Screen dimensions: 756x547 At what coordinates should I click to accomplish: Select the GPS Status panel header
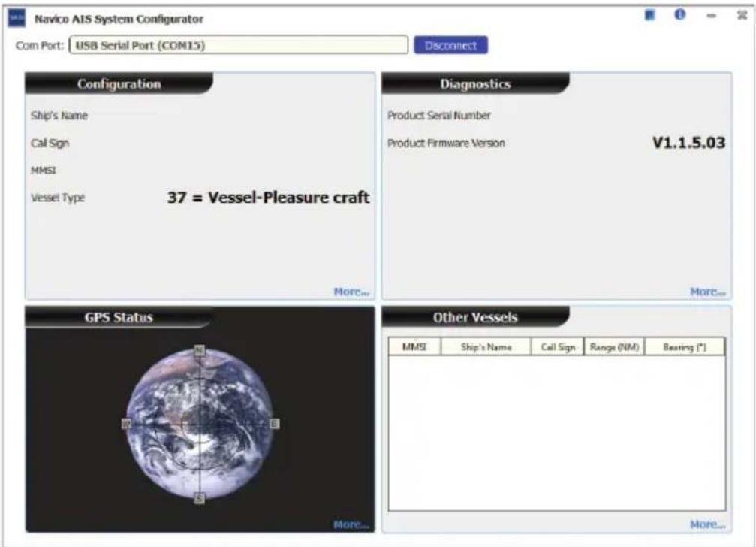point(119,317)
